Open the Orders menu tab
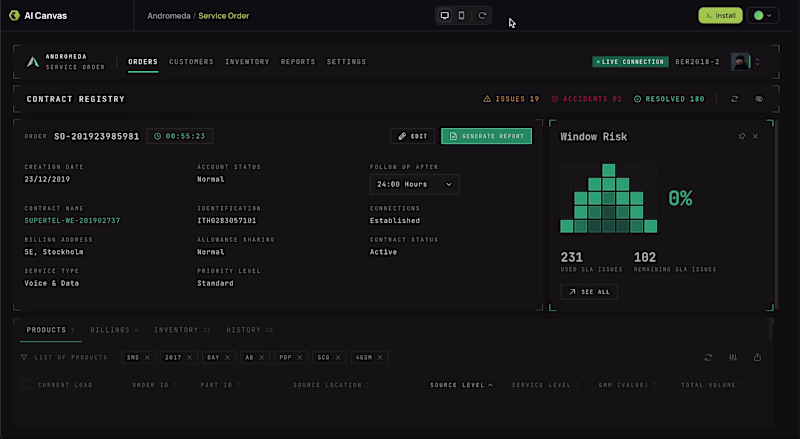Viewport: 800px width, 439px height. (x=143, y=62)
